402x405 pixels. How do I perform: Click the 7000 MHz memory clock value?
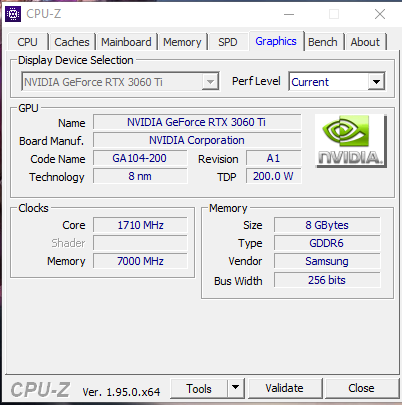140,261
